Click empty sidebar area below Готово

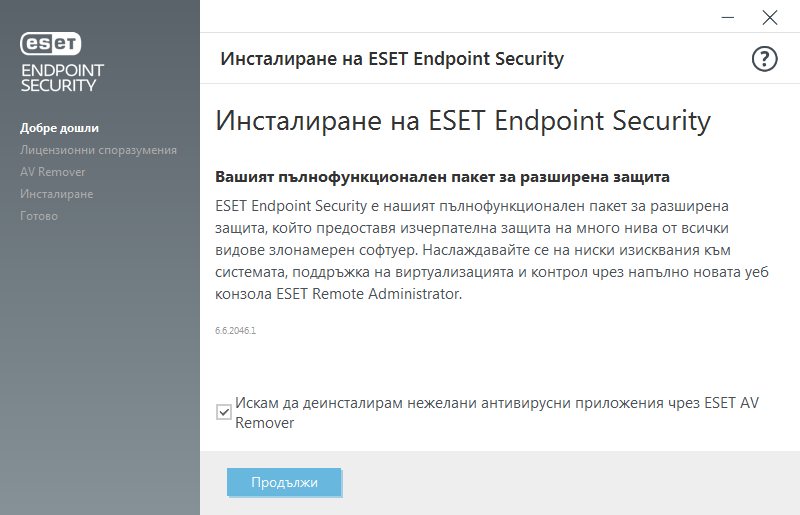pos(100,370)
